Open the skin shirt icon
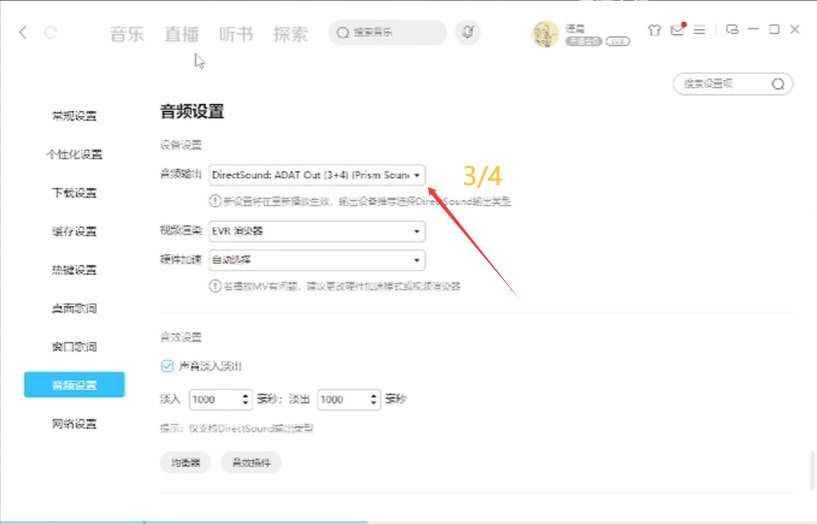 (x=654, y=30)
